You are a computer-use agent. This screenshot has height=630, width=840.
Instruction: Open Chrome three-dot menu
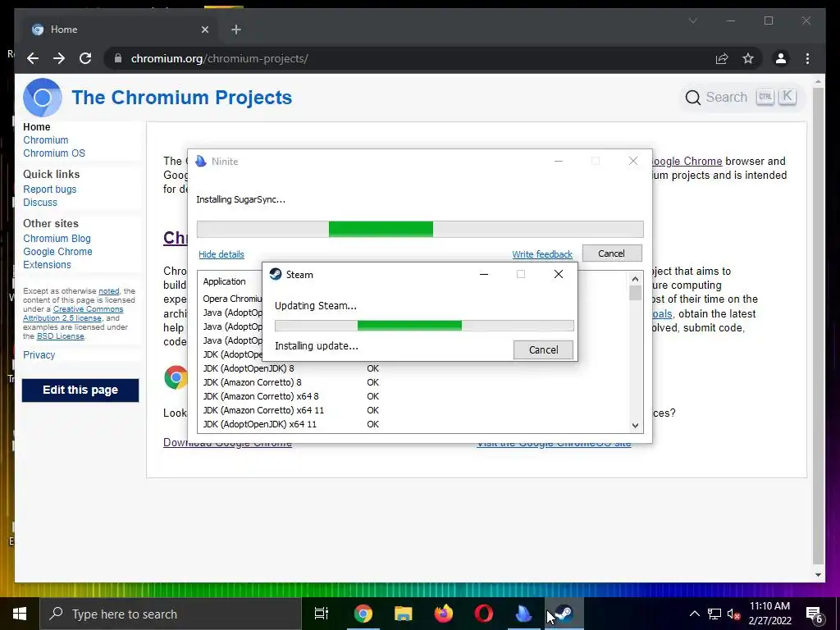tap(807, 58)
